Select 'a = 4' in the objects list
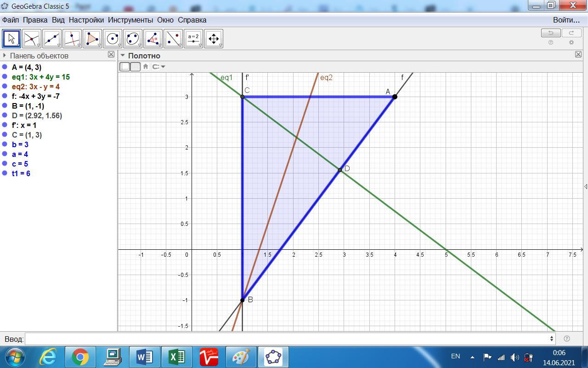588x368 pixels. (x=20, y=154)
